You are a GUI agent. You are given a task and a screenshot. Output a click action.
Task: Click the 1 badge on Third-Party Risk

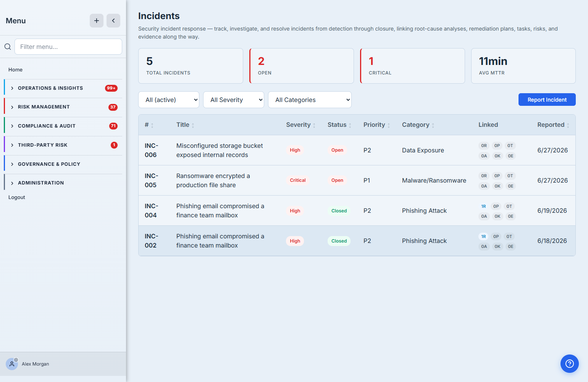click(114, 145)
